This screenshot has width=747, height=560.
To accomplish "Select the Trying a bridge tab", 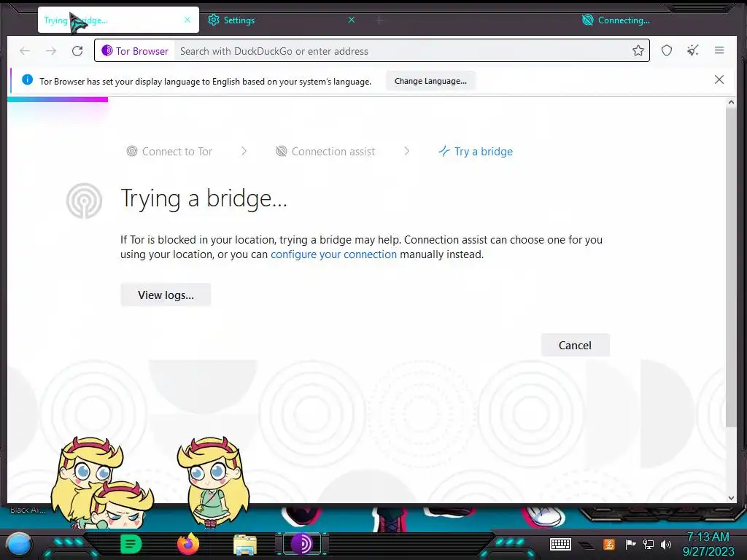I will pyautogui.click(x=118, y=20).
